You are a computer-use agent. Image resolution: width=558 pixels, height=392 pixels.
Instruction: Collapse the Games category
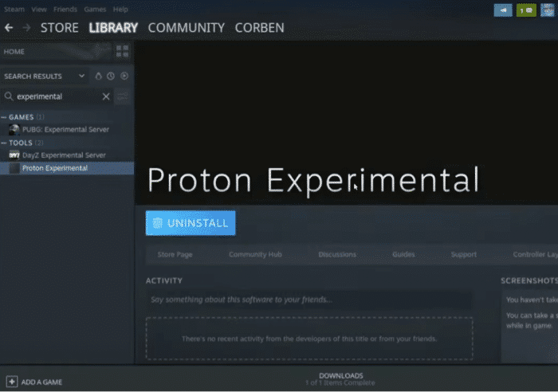pos(4,117)
